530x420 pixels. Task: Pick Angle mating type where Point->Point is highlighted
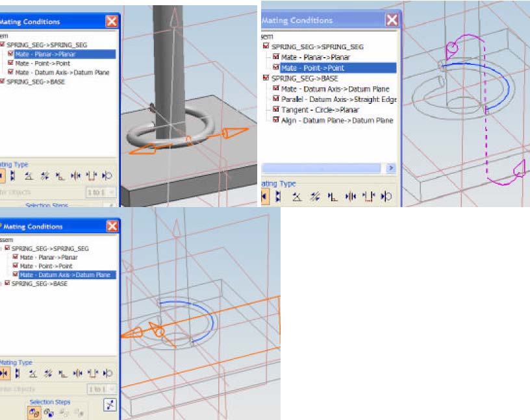pyautogui.click(x=297, y=196)
